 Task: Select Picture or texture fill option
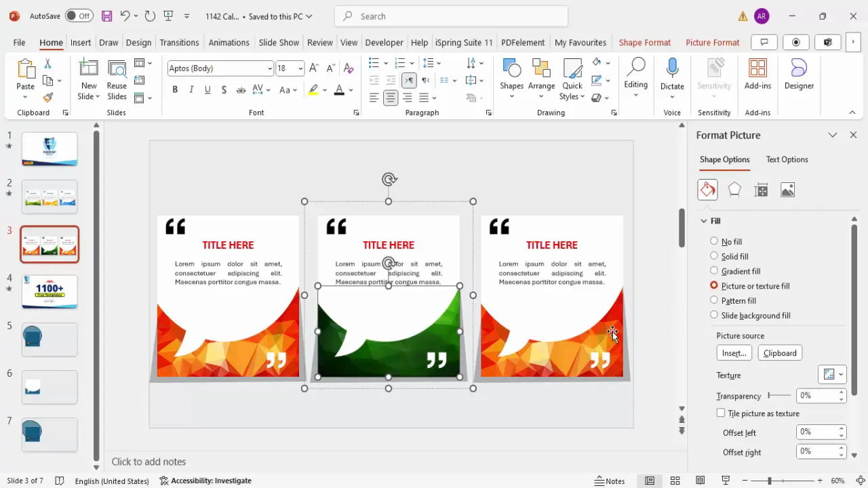point(714,286)
